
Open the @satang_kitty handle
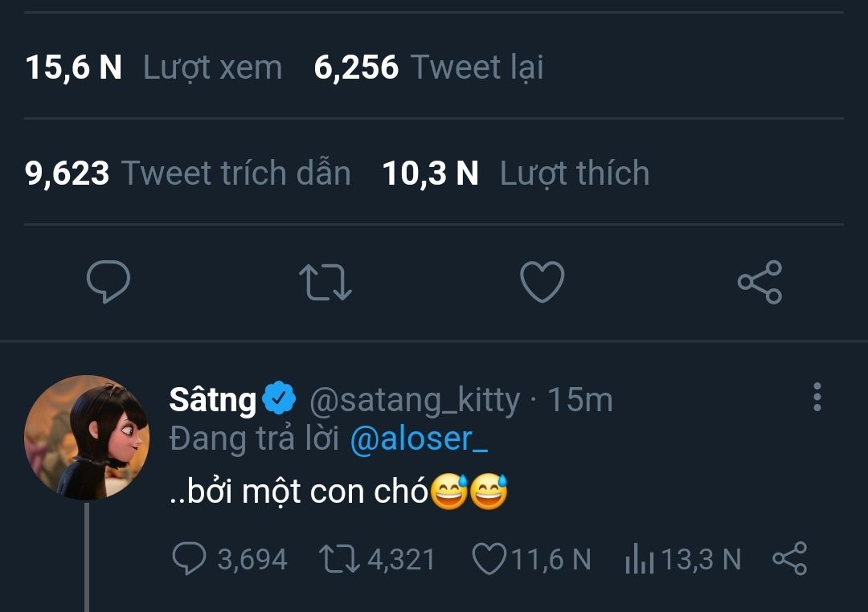pos(415,399)
